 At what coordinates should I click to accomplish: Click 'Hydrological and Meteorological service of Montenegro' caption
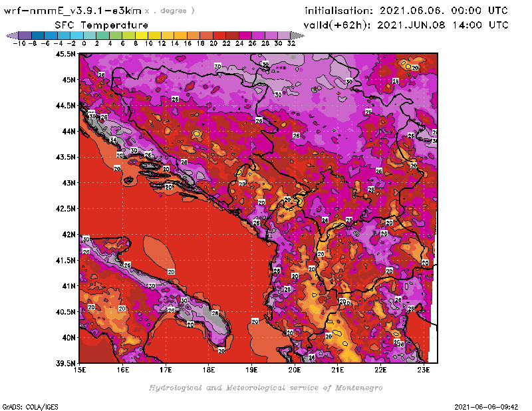[265, 388]
